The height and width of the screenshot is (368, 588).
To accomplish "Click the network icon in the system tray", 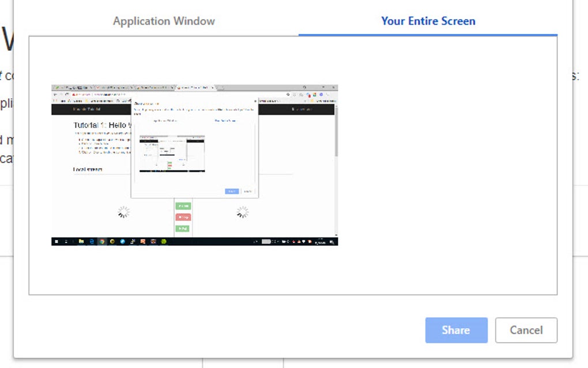I will (284, 241).
